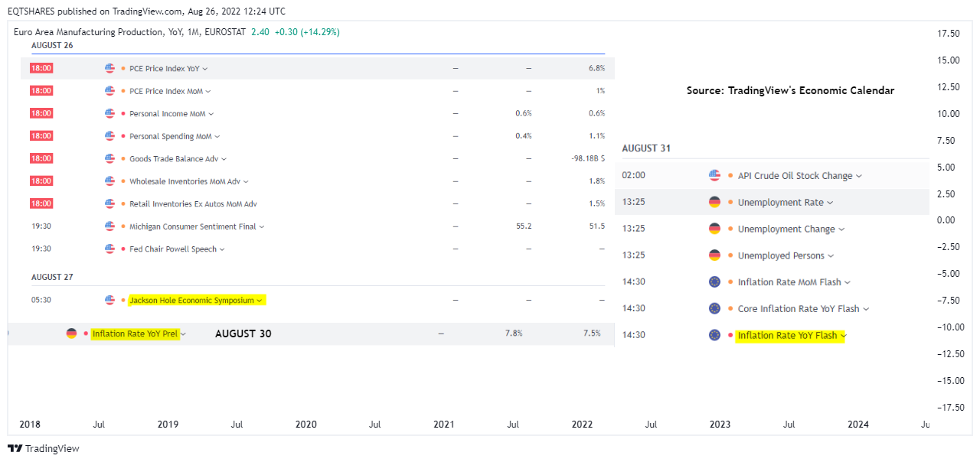
Task: Open the Wholesale Inventories MoM Adv event
Action: tap(185, 181)
